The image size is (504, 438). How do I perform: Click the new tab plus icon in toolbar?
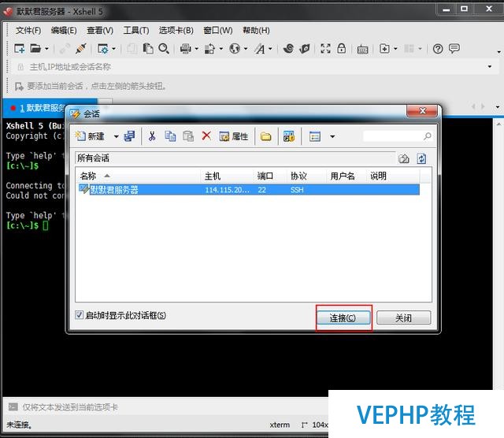[x=384, y=49]
